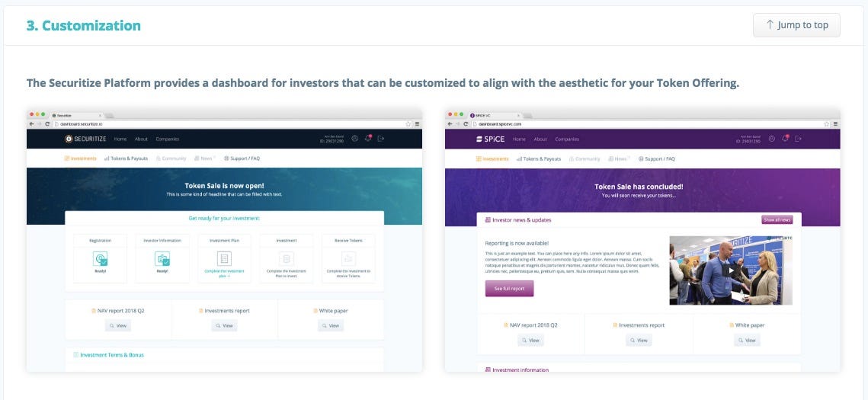
Task: Click the Registration step icon marked Ready
Action: coord(100,258)
